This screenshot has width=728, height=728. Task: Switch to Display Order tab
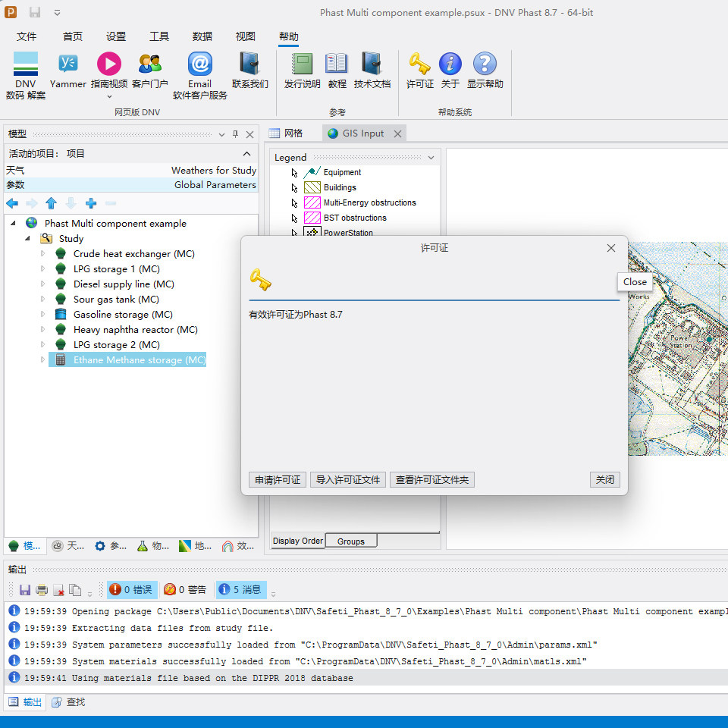(x=297, y=541)
